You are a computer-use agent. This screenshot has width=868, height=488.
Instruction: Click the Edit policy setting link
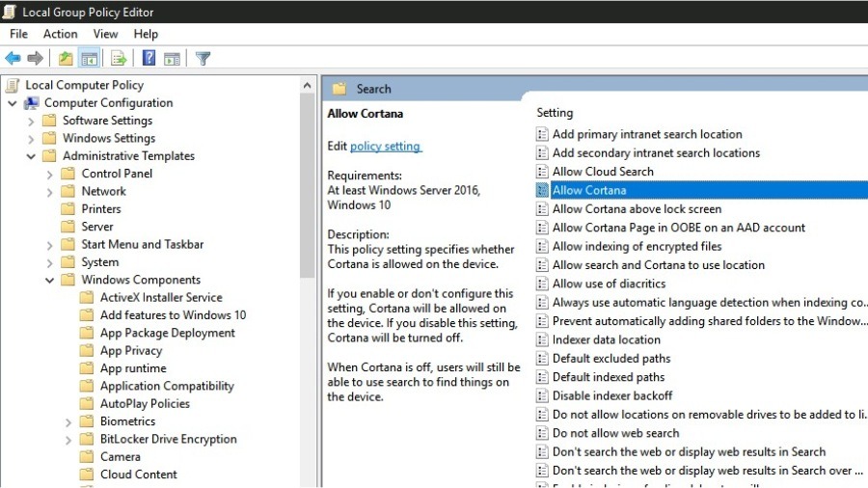click(385, 147)
